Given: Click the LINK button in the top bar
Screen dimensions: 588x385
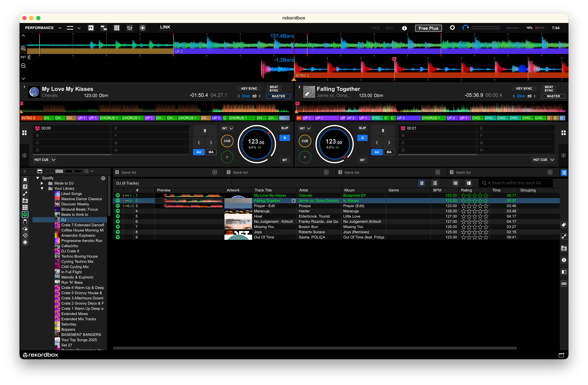Looking at the screenshot, I should tap(165, 27).
